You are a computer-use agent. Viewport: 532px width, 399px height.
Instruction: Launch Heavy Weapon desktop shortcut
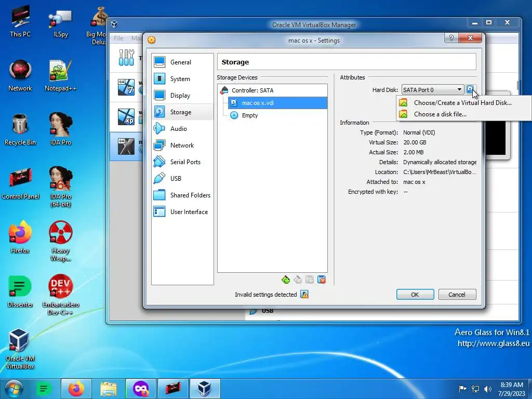pos(60,241)
